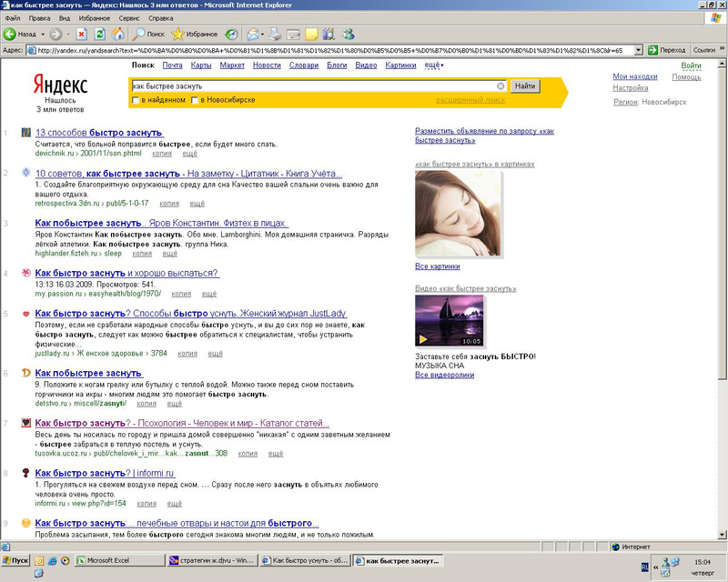Enable the 'в найденном' checkbox

[x=136, y=100]
